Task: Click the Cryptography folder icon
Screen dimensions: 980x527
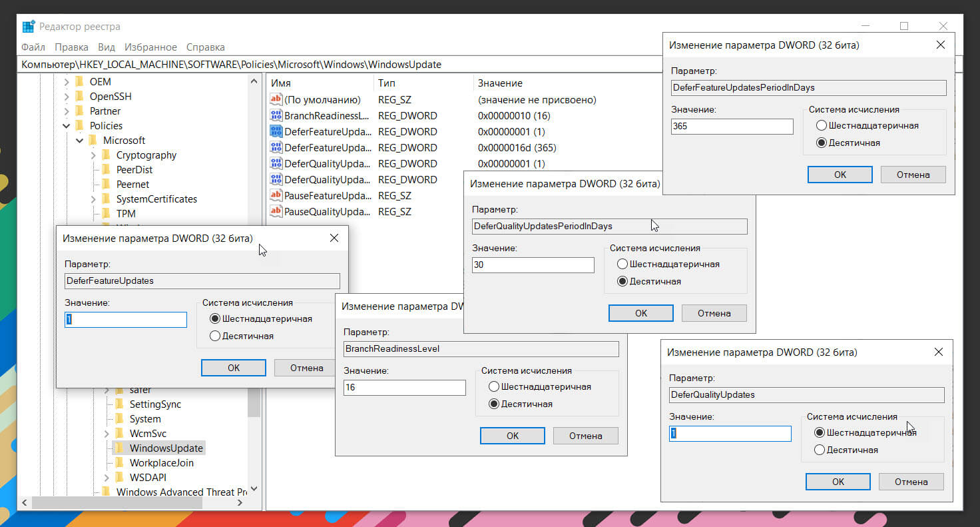Action: [x=106, y=155]
